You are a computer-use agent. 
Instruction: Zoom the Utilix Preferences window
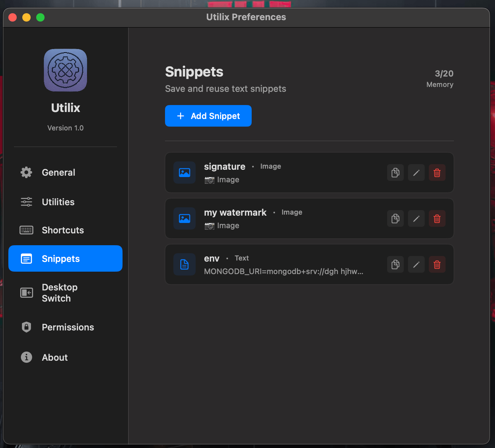[x=40, y=17]
